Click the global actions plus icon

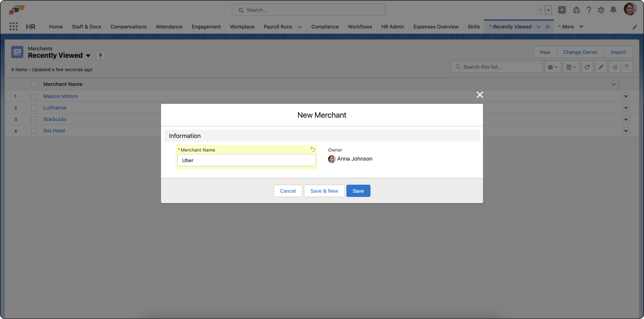[562, 10]
